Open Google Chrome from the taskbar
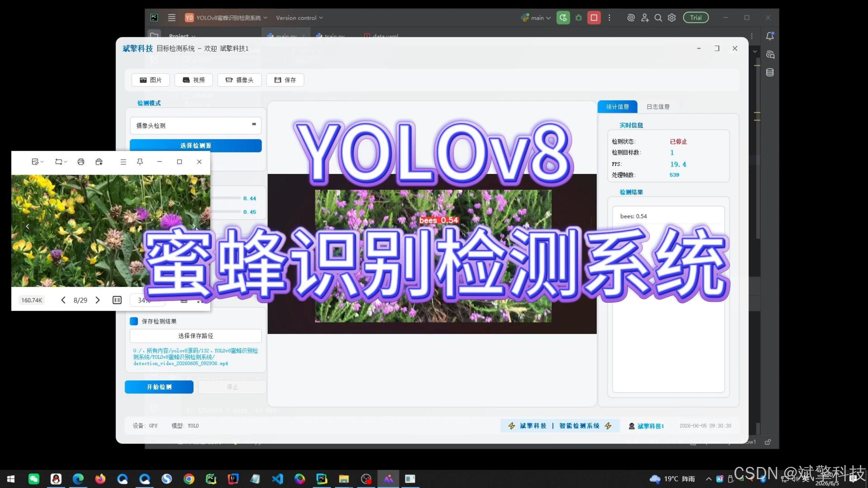 189,479
